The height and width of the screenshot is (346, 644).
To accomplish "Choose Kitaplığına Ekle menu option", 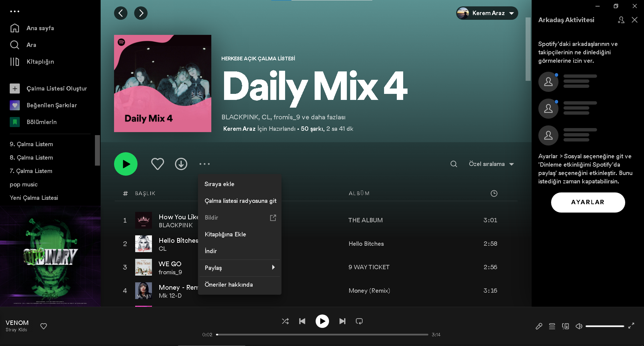I will tap(239, 234).
